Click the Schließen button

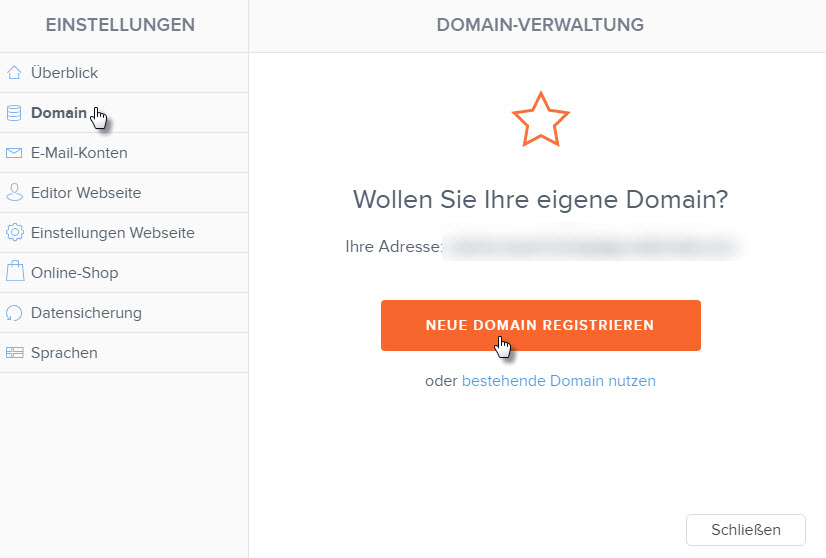pyautogui.click(x=745, y=530)
